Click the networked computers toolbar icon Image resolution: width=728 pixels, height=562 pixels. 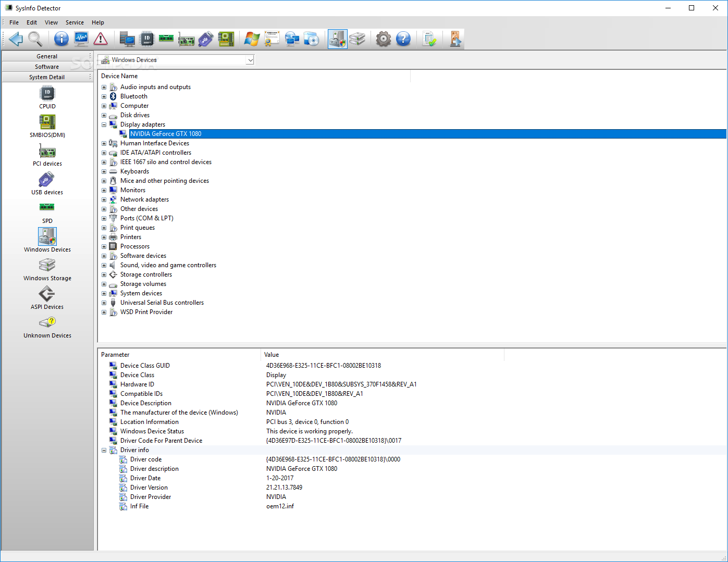point(291,39)
